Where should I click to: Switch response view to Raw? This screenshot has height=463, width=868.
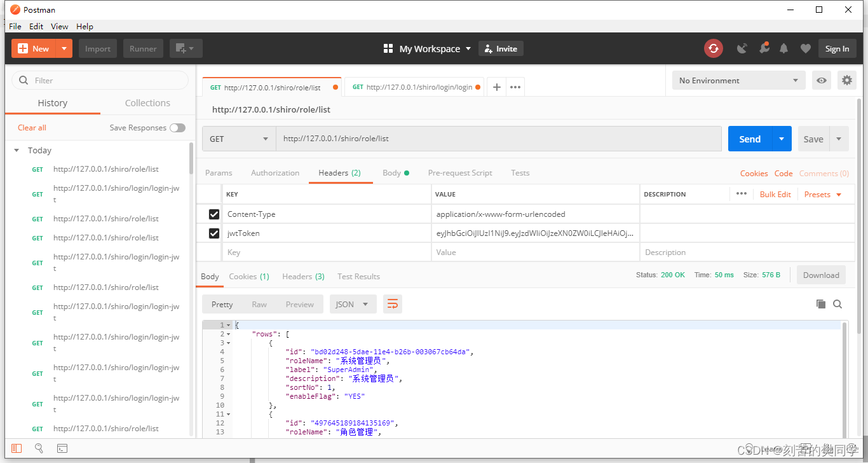(259, 304)
